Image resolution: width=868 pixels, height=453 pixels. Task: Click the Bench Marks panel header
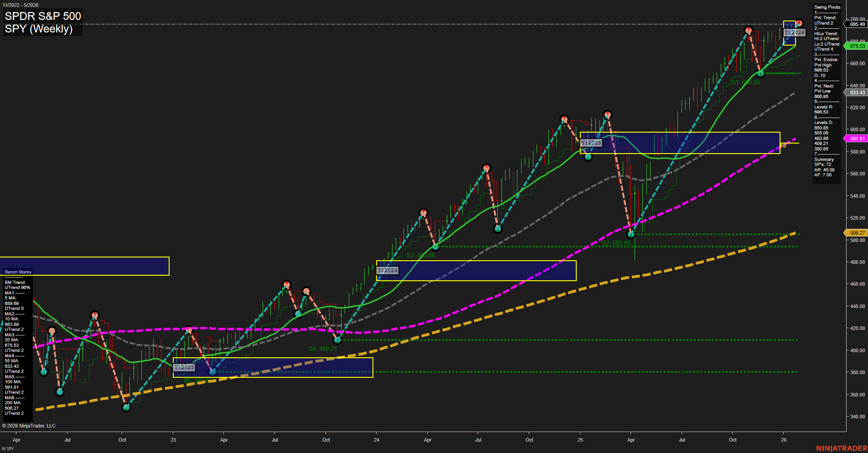(x=17, y=272)
